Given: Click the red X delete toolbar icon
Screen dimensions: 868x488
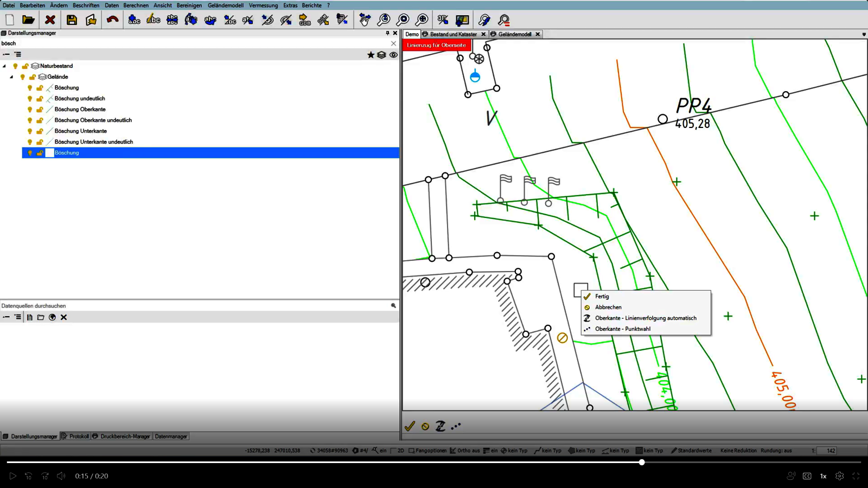Looking at the screenshot, I should coord(50,20).
